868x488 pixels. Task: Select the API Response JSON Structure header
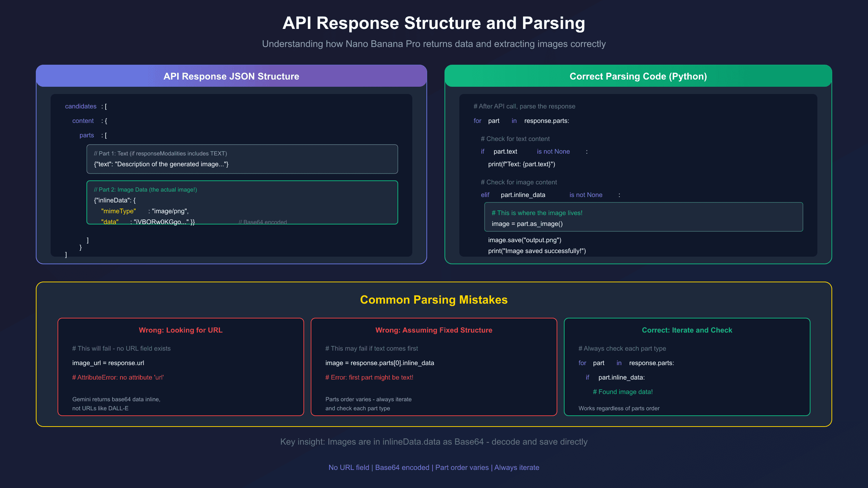pyautogui.click(x=231, y=76)
